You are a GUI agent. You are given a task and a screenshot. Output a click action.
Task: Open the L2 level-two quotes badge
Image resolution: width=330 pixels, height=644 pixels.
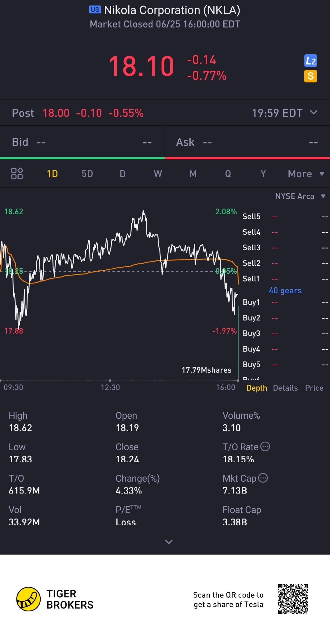pos(310,61)
